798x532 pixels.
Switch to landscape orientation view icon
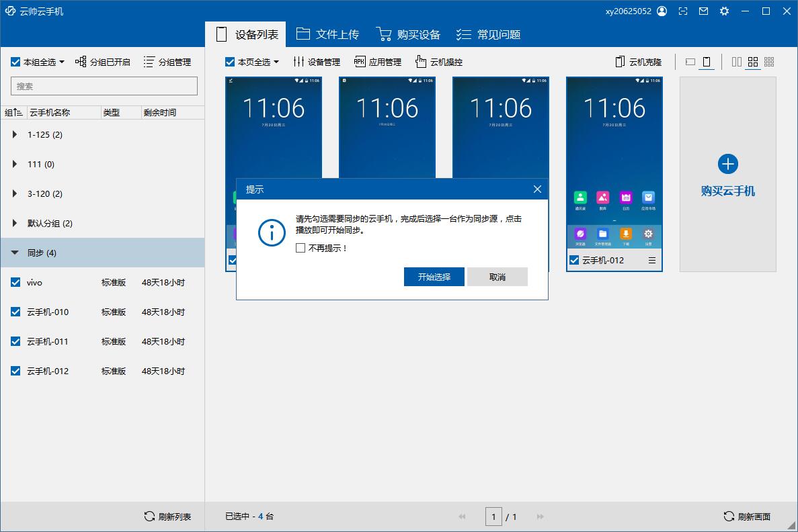point(690,62)
